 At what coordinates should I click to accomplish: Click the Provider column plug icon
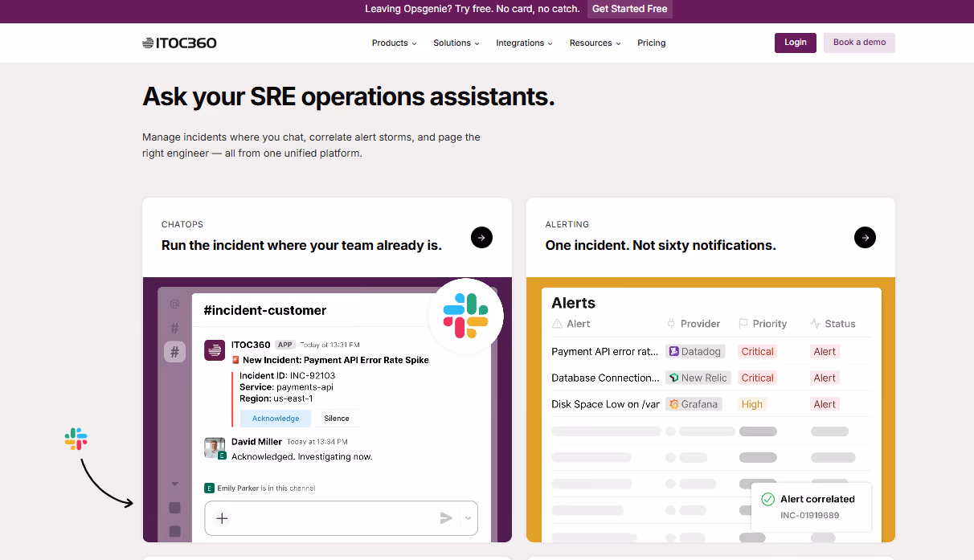tap(671, 324)
